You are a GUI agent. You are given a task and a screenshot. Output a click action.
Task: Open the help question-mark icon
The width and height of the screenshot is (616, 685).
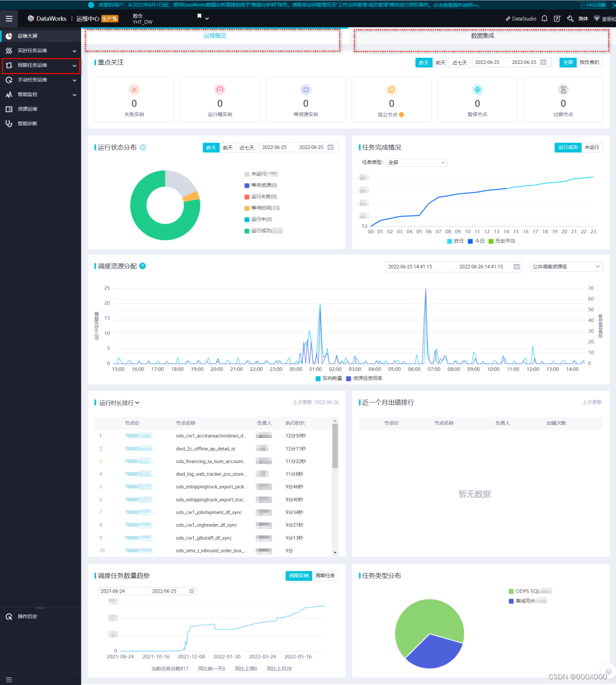(557, 19)
